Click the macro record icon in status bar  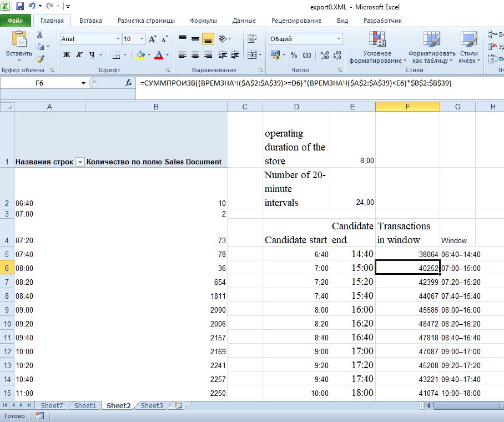tap(39, 415)
